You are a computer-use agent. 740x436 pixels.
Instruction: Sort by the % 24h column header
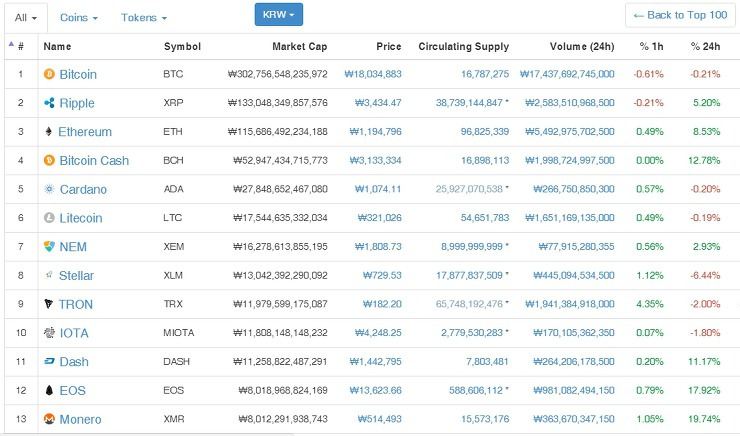705,46
